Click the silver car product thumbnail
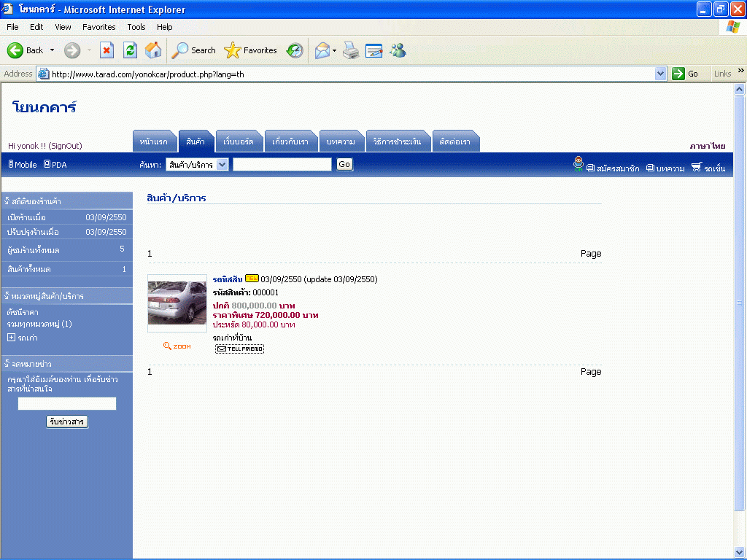The height and width of the screenshot is (560, 747). [177, 303]
